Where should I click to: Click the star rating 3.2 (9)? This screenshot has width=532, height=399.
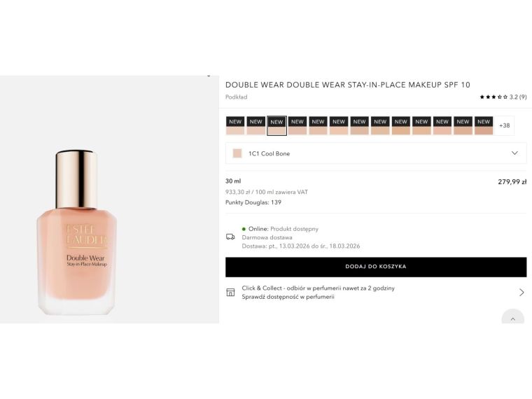click(x=503, y=97)
